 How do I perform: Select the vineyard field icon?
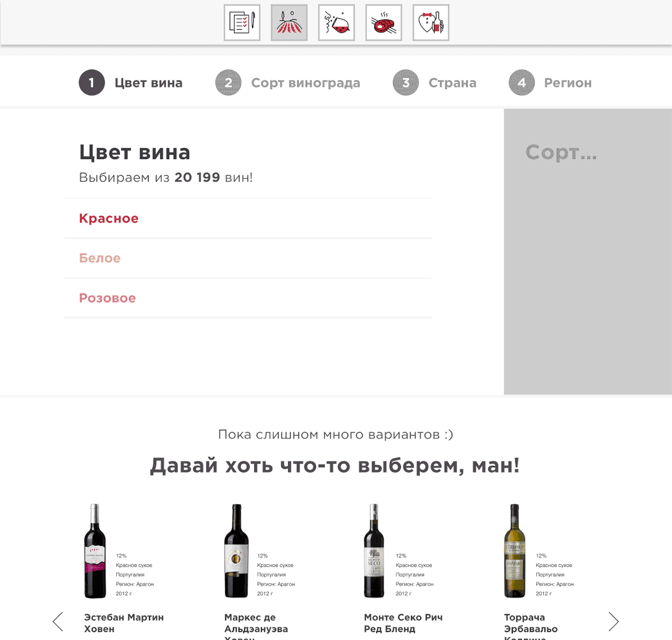click(x=289, y=22)
